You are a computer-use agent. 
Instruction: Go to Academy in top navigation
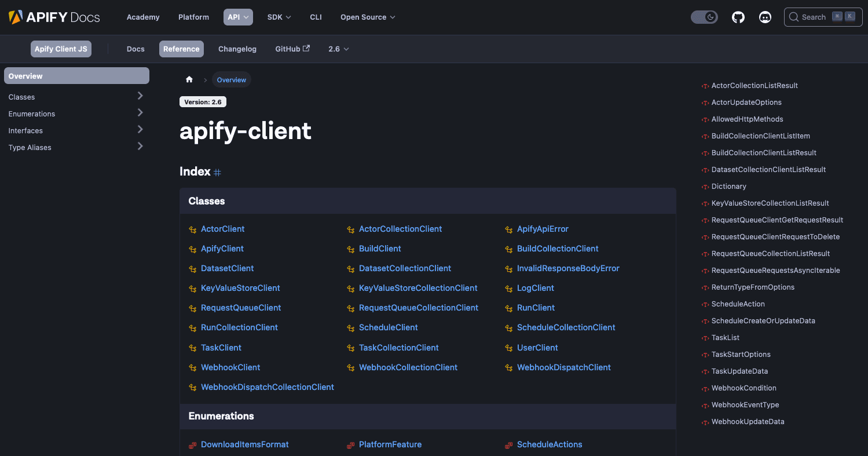[143, 17]
